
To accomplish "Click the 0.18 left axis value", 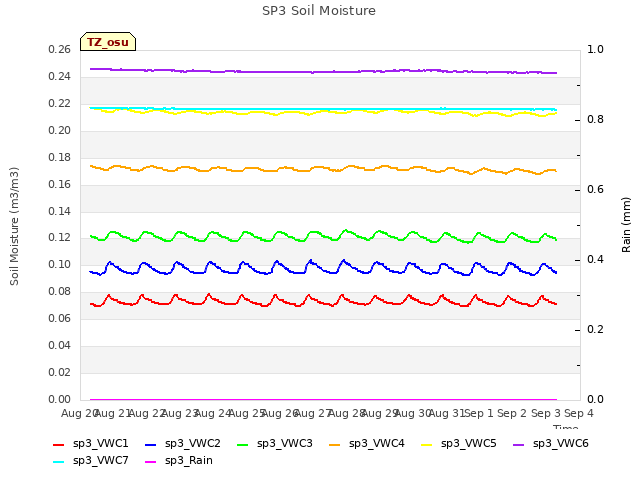I will [60, 158].
